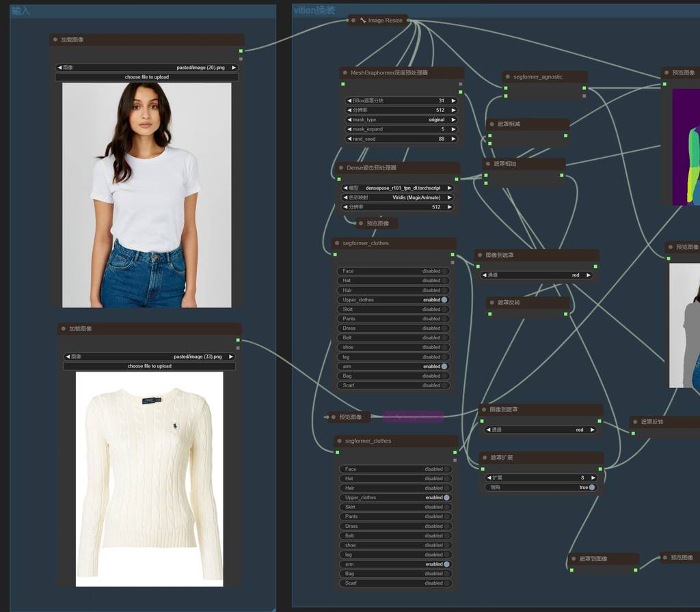Image resolution: width=700 pixels, height=612 pixels.
Task: Click the white sweater image preview
Action: tap(149, 478)
